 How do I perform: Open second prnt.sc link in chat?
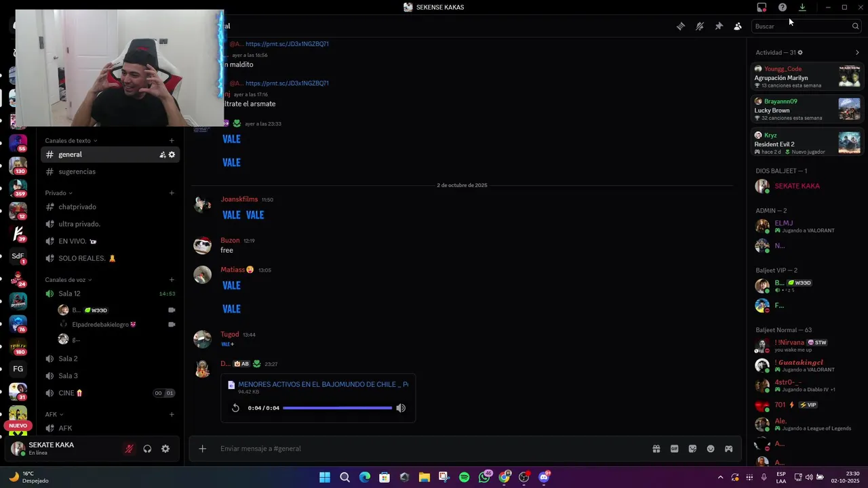[x=287, y=83]
